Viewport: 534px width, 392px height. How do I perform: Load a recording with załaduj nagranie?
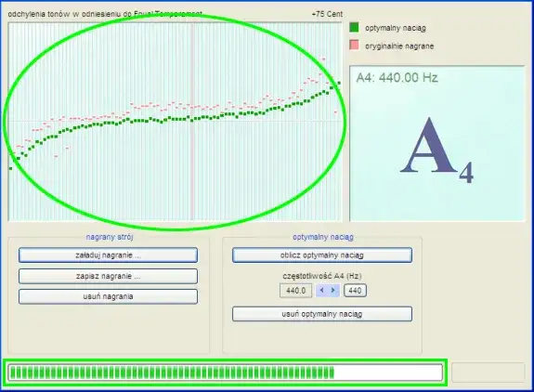(108, 255)
